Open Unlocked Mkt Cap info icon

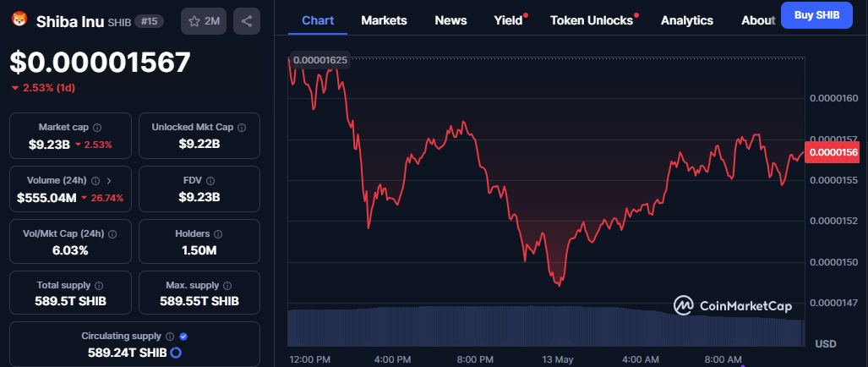[x=242, y=128]
